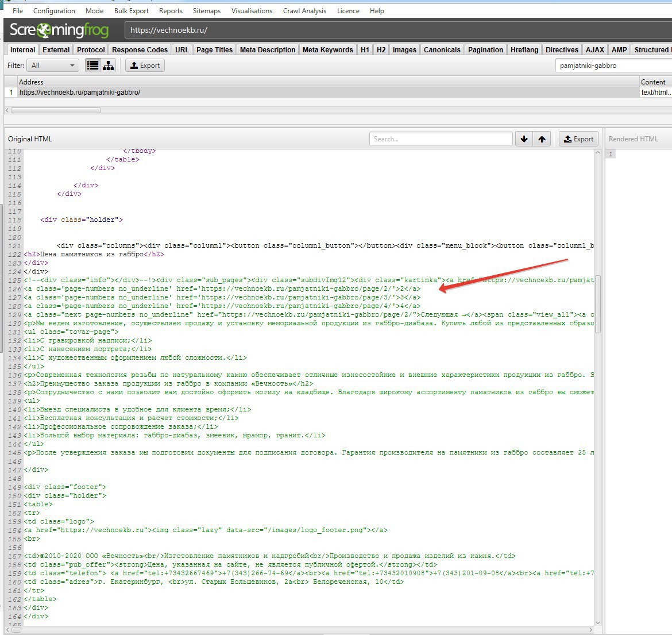Click the Rendered HTML panel title
Viewport: 672px width, 635px height.
click(x=633, y=139)
